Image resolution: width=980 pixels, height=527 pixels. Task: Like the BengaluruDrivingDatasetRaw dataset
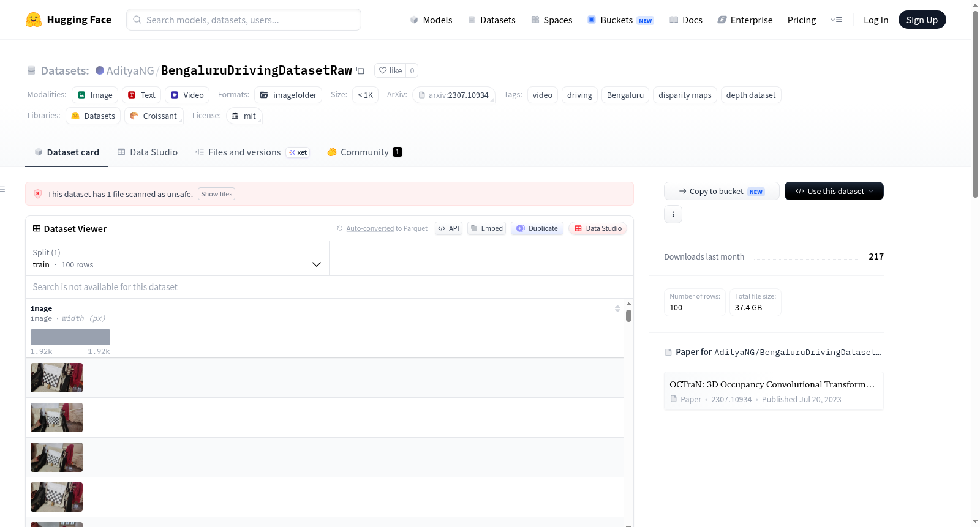coord(390,70)
